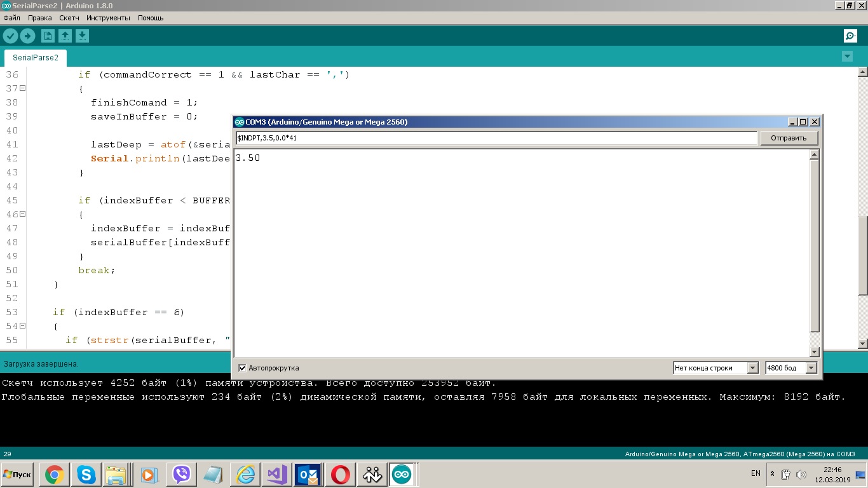This screenshot has width=868, height=488.
Task: Open Visual Studio from the taskbar
Action: 277,475
